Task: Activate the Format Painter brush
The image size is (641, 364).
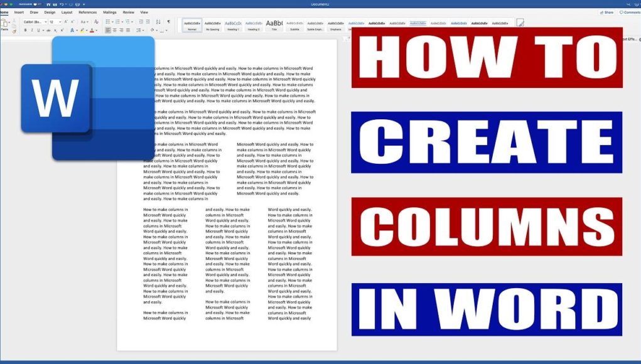Action: pyautogui.click(x=14, y=31)
